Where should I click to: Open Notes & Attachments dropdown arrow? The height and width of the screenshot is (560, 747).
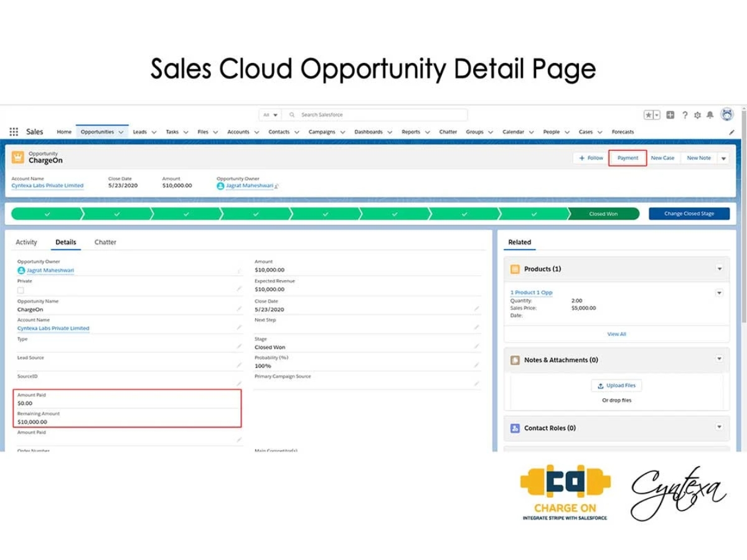pyautogui.click(x=720, y=359)
